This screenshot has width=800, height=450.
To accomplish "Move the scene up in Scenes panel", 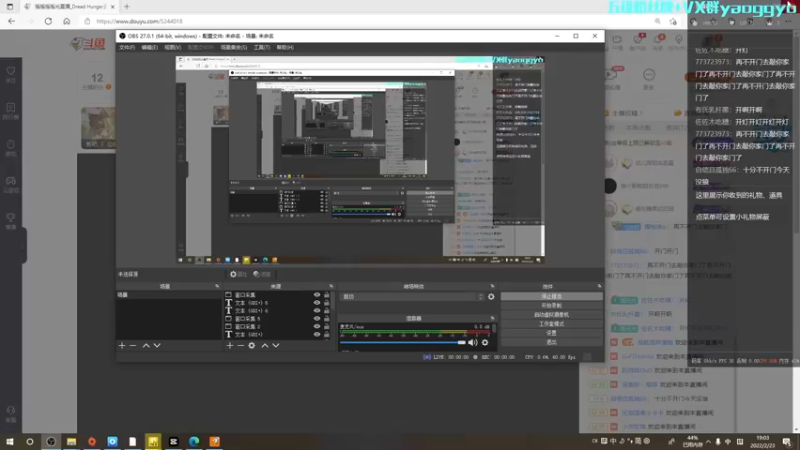I will click(x=146, y=345).
